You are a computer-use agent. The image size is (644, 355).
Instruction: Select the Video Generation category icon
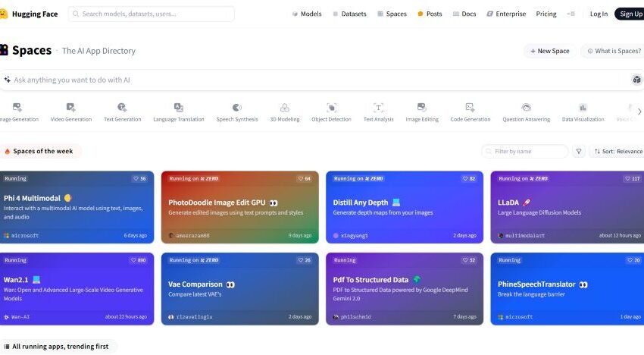[x=70, y=108]
